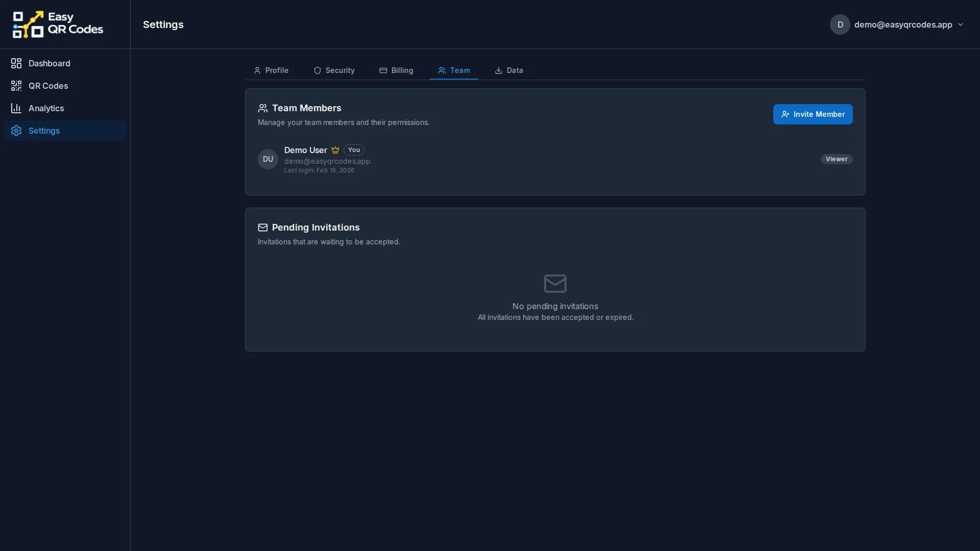Click the owner crown icon

coord(335,150)
